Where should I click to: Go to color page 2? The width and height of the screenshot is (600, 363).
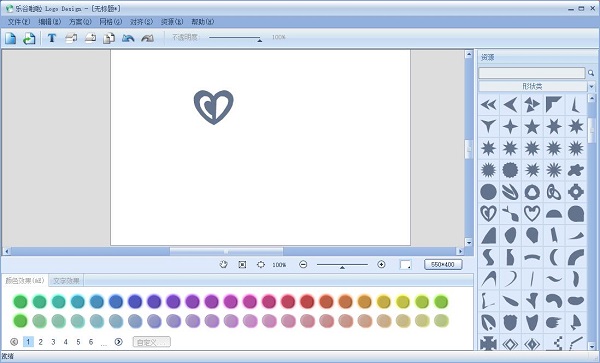click(41, 342)
